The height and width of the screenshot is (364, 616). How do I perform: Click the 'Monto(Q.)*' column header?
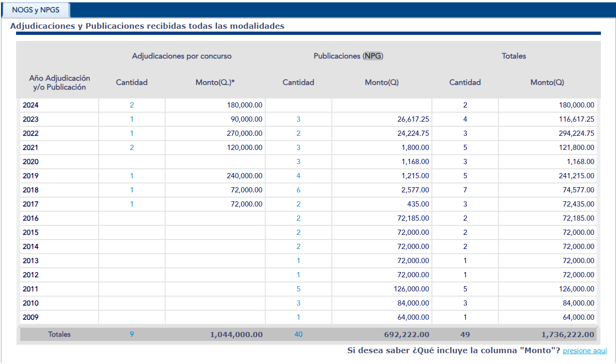[x=215, y=83]
